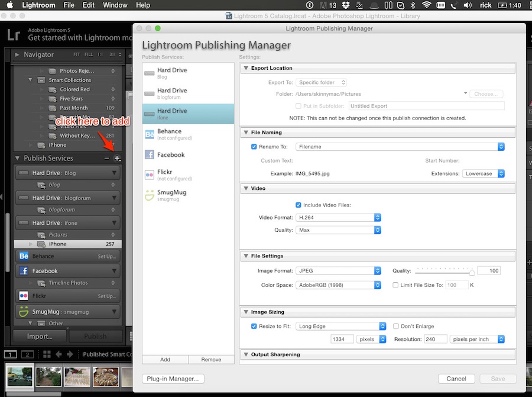
Task: Click the Cancel button
Action: click(x=456, y=379)
